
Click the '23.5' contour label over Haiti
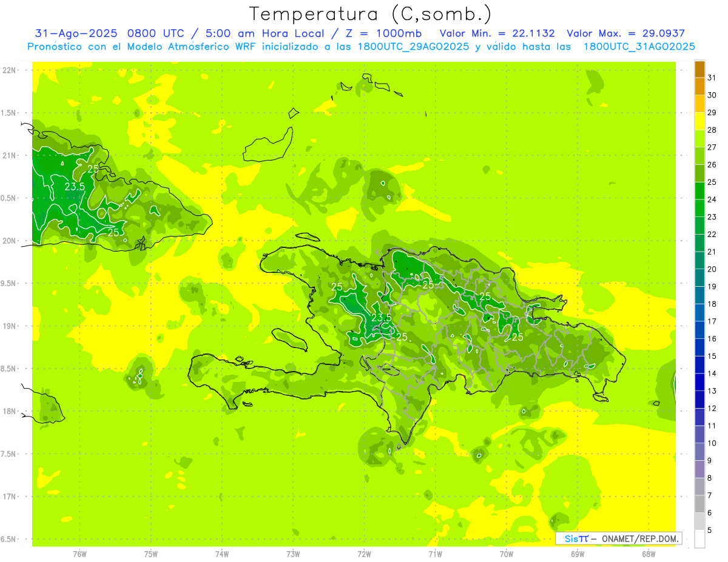click(381, 318)
